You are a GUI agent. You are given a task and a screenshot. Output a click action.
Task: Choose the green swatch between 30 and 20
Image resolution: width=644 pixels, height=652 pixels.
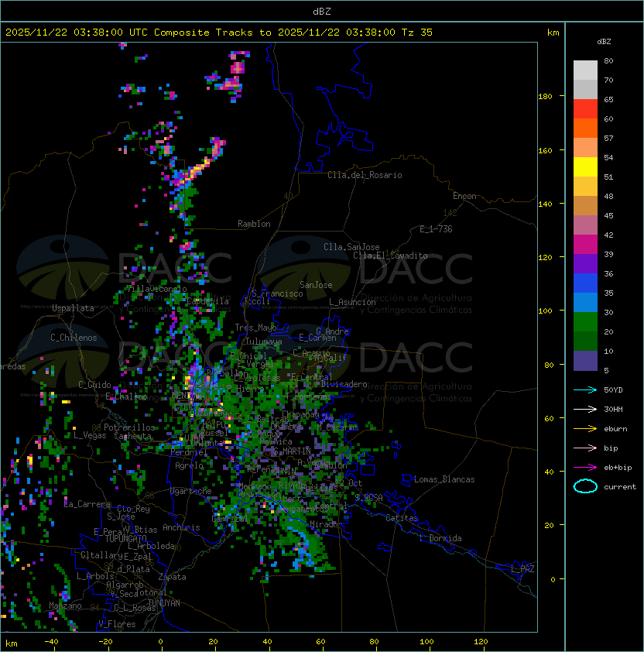pos(585,322)
